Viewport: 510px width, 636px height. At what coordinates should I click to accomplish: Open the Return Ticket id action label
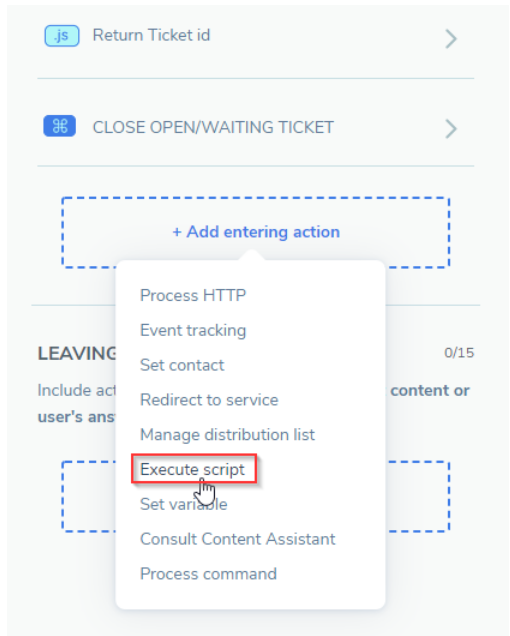[151, 35]
